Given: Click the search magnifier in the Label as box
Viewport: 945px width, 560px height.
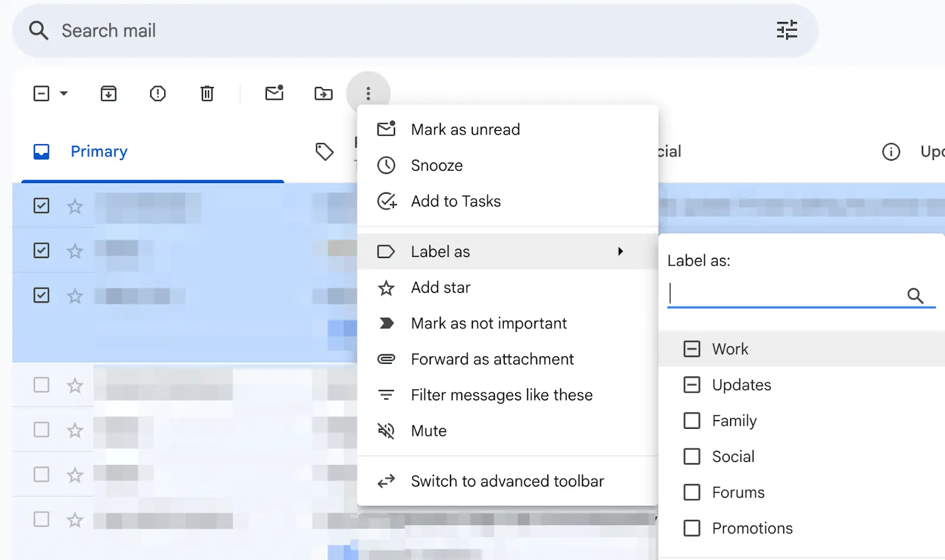Looking at the screenshot, I should click(916, 295).
